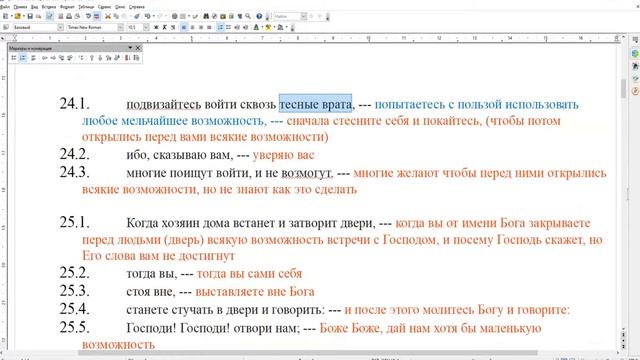
Task: Demote one level right arrow icon
Action: click(53, 58)
